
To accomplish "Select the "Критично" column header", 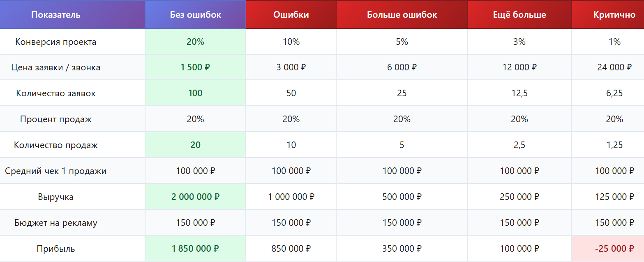I will point(614,15).
